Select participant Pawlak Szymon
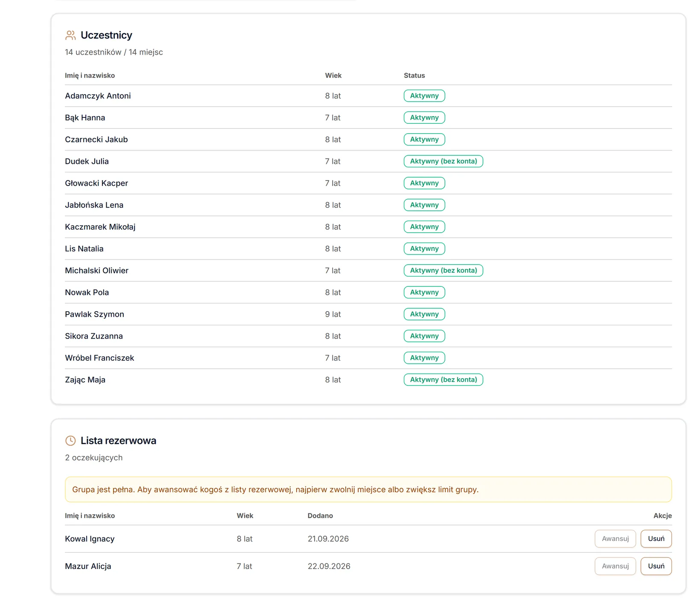This screenshot has width=700, height=607. click(x=94, y=314)
